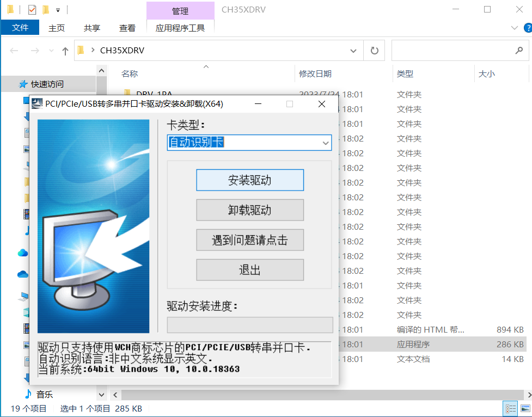Switch to the 主页 ribbon tab
Viewport: 532px width, 417px height.
(x=56, y=28)
